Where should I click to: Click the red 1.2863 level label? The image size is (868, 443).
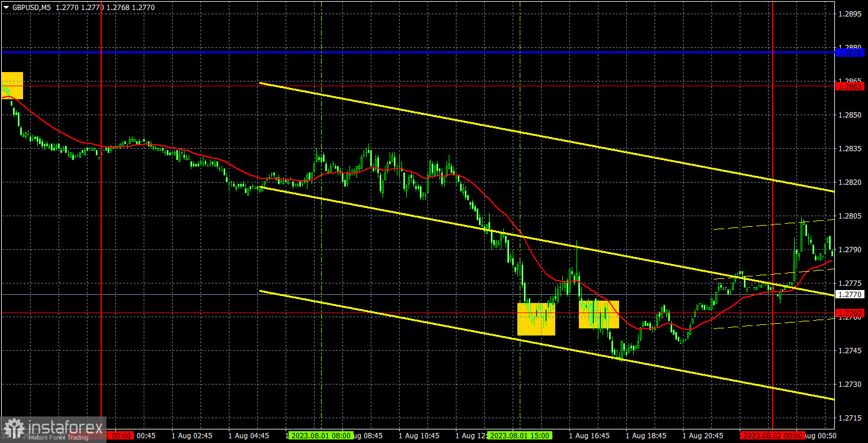850,86
